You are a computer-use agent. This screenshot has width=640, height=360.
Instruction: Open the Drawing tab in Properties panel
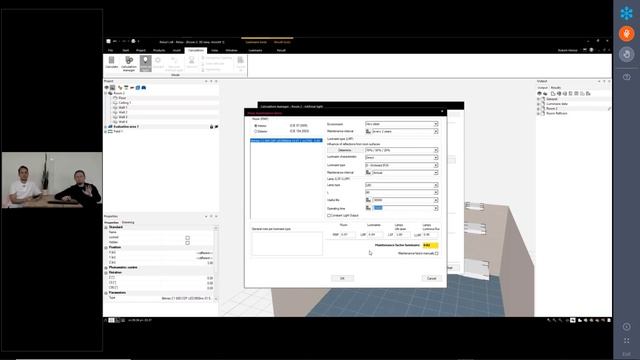tap(128, 222)
